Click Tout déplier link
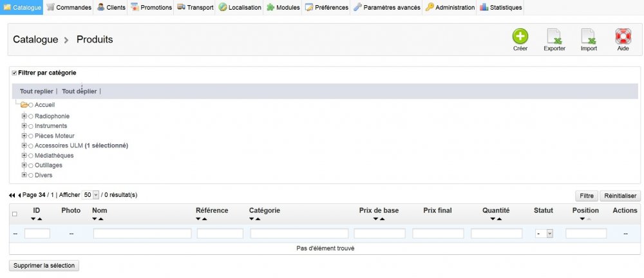Screen dimensions: 644x278 point(79,91)
